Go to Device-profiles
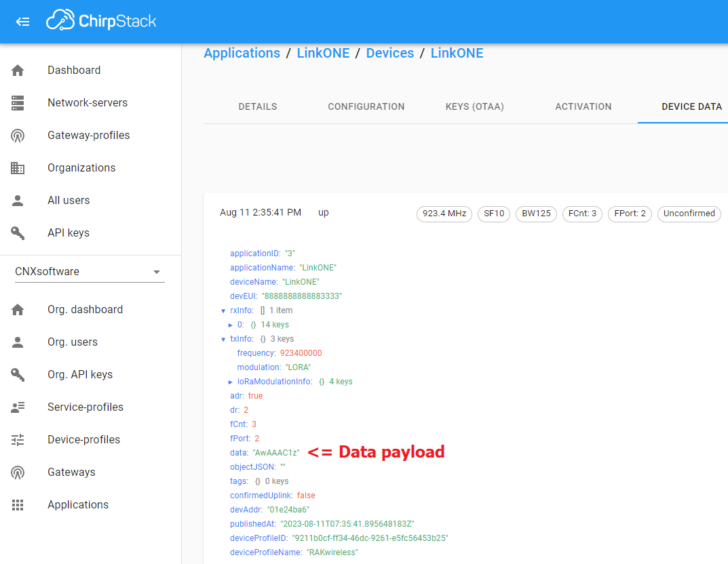The height and width of the screenshot is (564, 728). coord(83,439)
